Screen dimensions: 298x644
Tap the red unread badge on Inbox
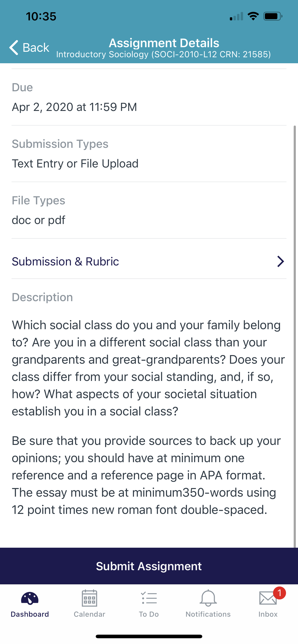click(280, 593)
